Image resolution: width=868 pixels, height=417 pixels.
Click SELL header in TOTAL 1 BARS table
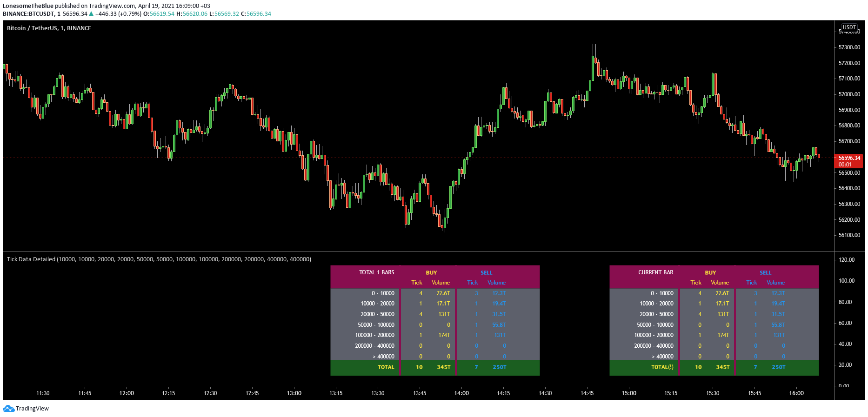[487, 273]
